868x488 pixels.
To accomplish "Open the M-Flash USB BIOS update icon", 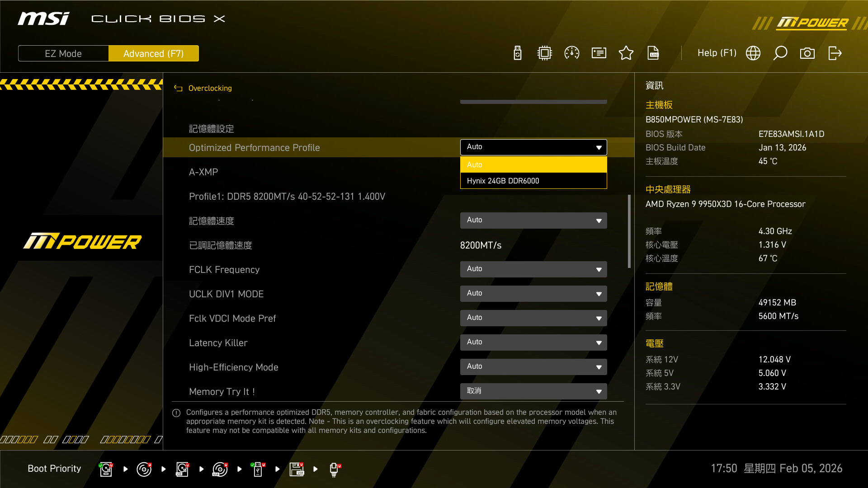I will (518, 53).
